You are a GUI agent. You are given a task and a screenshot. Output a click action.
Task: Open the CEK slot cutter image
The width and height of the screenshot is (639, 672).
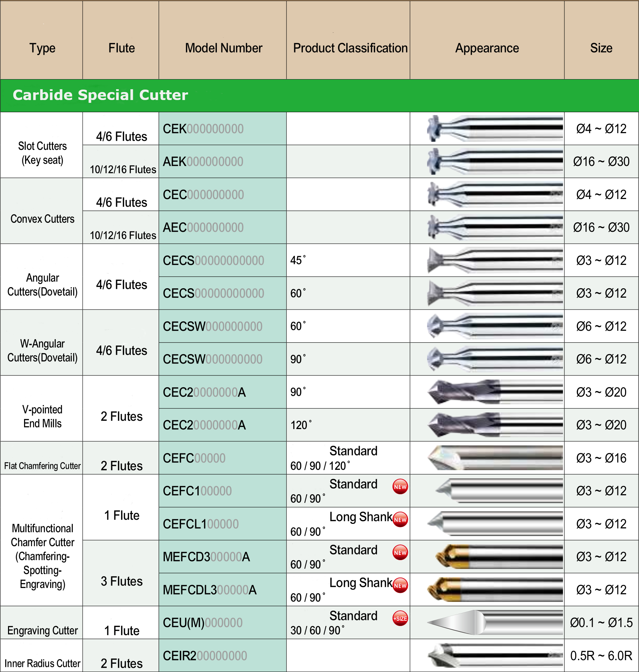click(495, 129)
